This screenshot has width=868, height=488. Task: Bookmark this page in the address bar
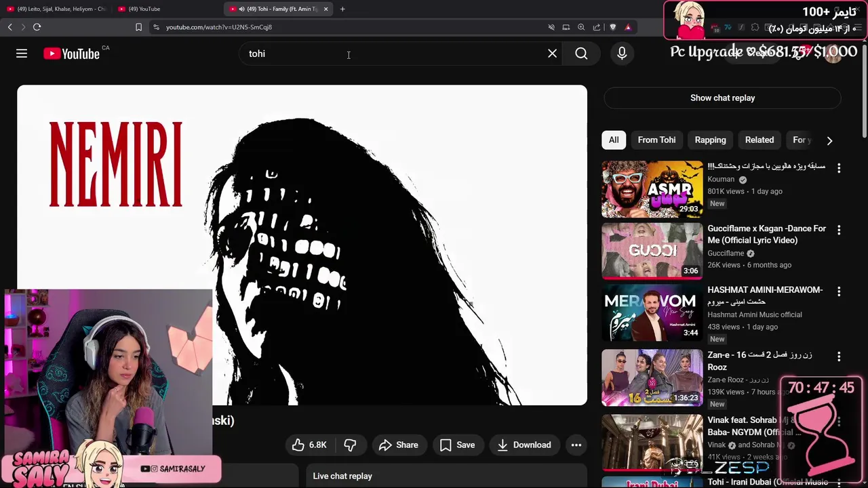coord(138,27)
